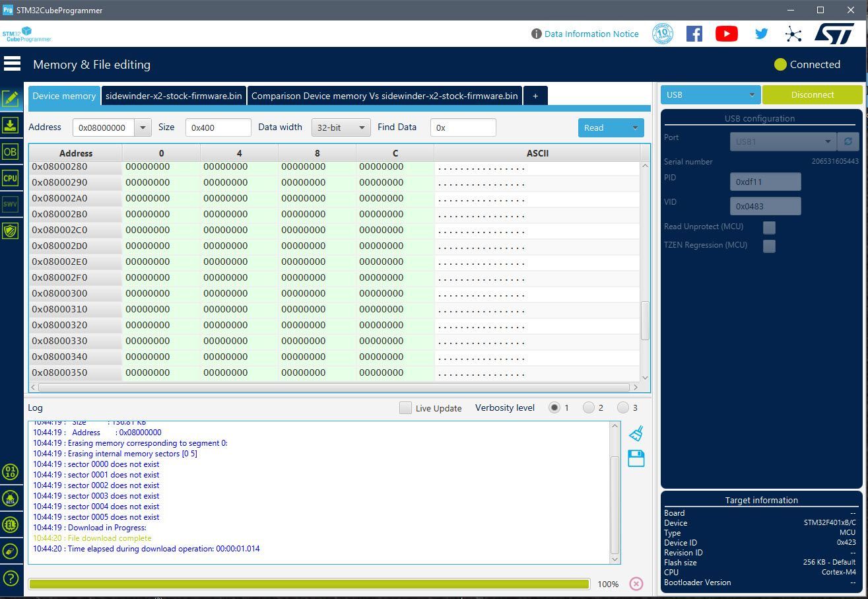Screen dimensions: 868x599
Task: Enable the Live Update checkbox
Action: click(x=406, y=408)
